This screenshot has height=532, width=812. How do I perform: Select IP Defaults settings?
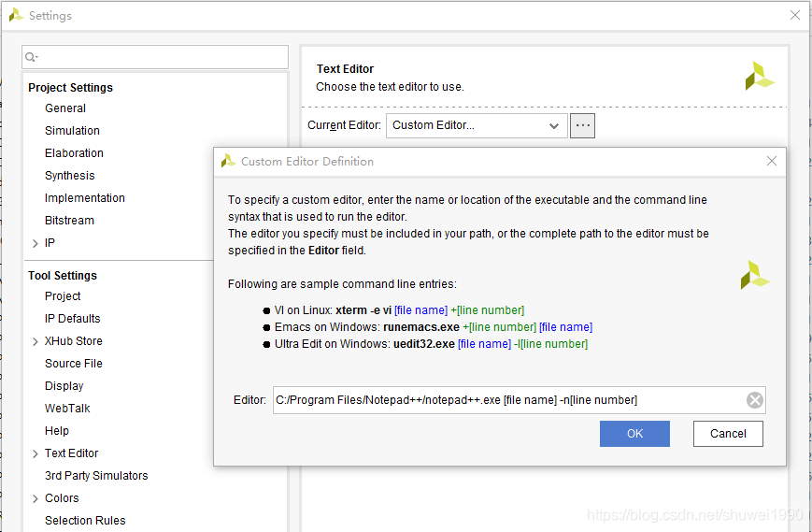tap(73, 319)
